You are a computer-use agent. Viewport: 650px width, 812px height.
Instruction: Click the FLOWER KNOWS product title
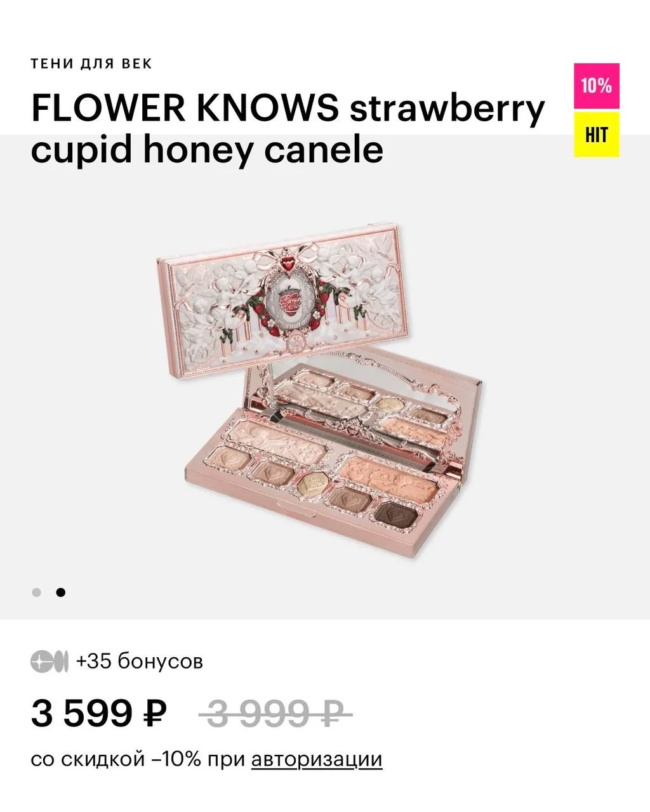pos(288,129)
